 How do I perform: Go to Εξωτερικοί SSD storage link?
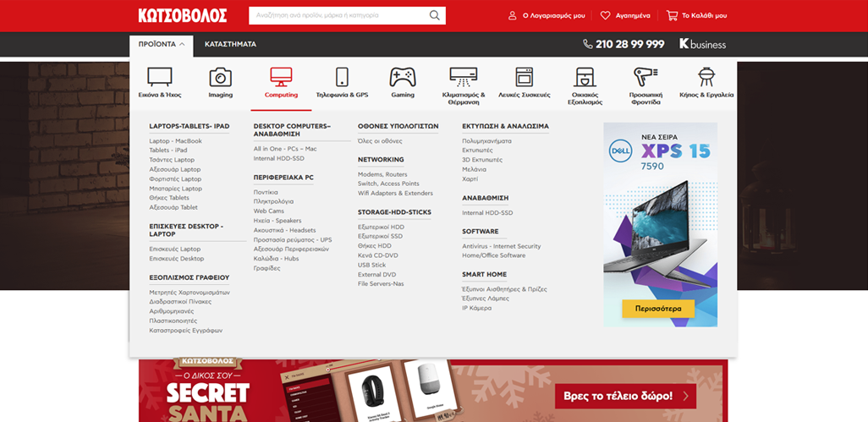pos(381,236)
